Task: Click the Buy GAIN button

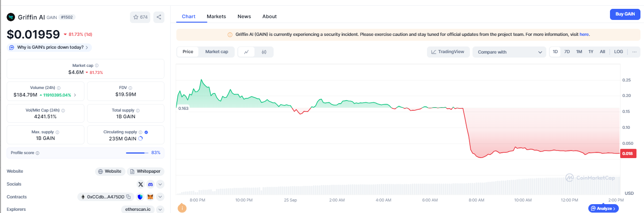Action: [625, 14]
